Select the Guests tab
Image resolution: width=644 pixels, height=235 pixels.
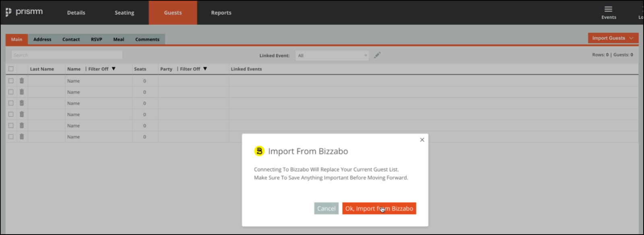173,12
